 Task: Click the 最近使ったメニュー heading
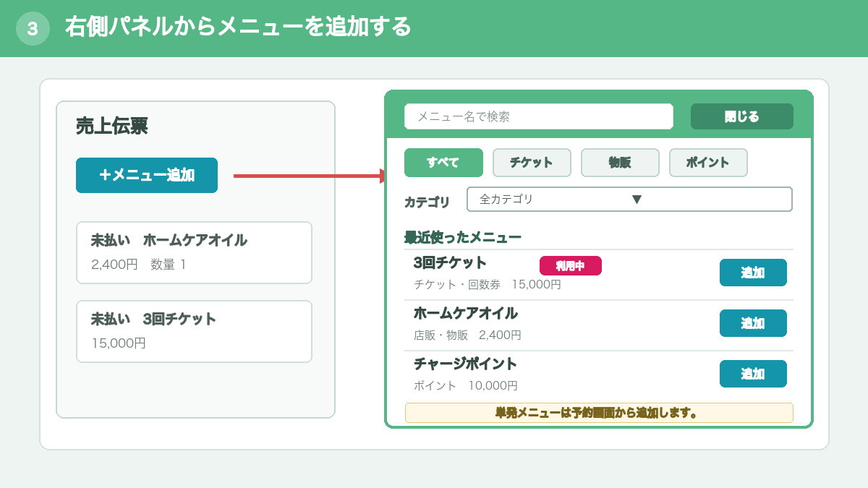click(x=463, y=237)
